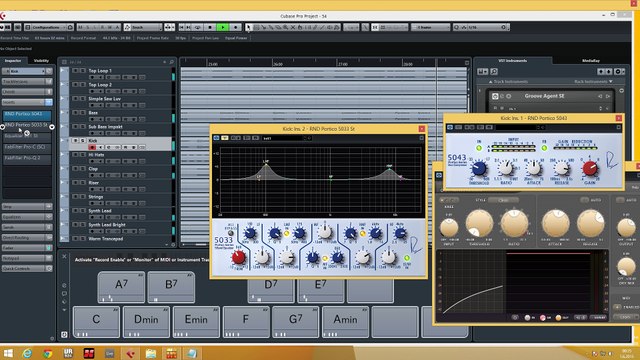
Task: Open the Configurations dropdown in toolbar
Action: [x=49, y=27]
